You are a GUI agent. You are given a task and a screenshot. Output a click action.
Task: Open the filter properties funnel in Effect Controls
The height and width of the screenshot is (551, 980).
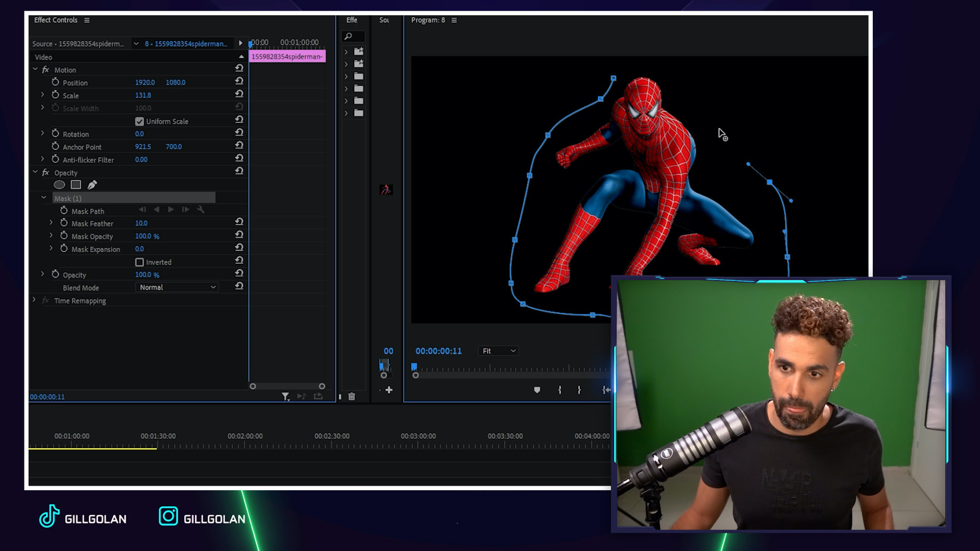(x=286, y=396)
